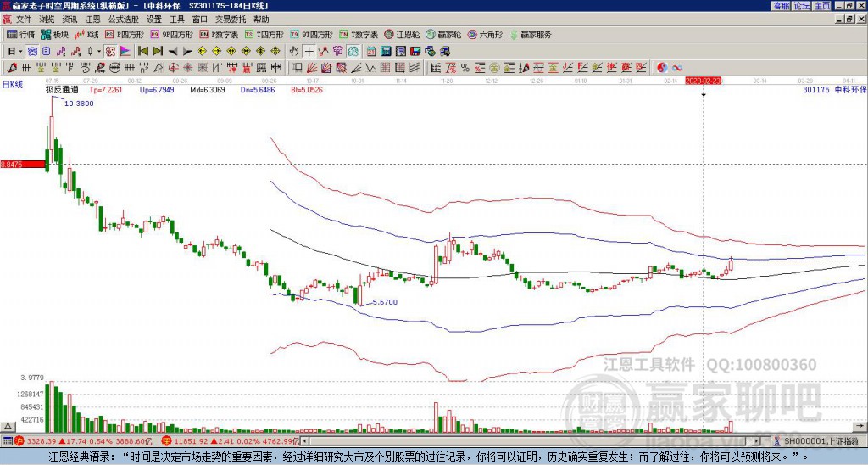The width and height of the screenshot is (868, 465).
Task: Click the colorful triangle flag icon
Action: [x=125, y=52]
